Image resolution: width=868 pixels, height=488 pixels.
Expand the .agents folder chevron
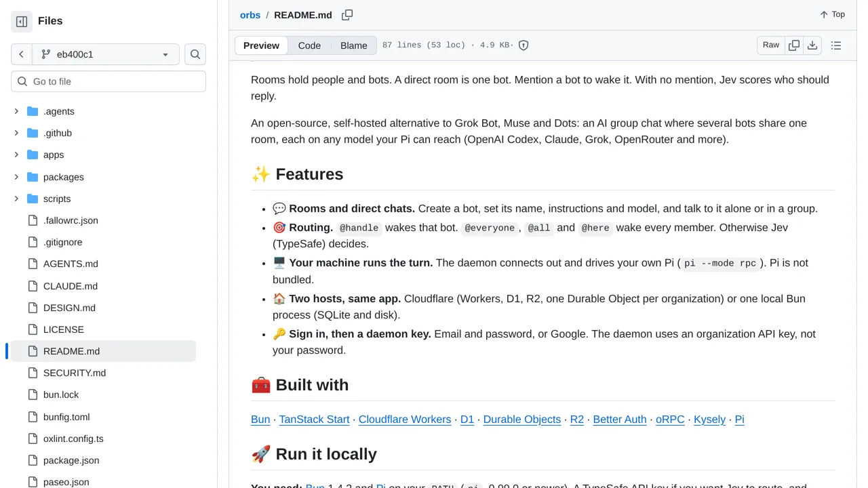click(16, 111)
